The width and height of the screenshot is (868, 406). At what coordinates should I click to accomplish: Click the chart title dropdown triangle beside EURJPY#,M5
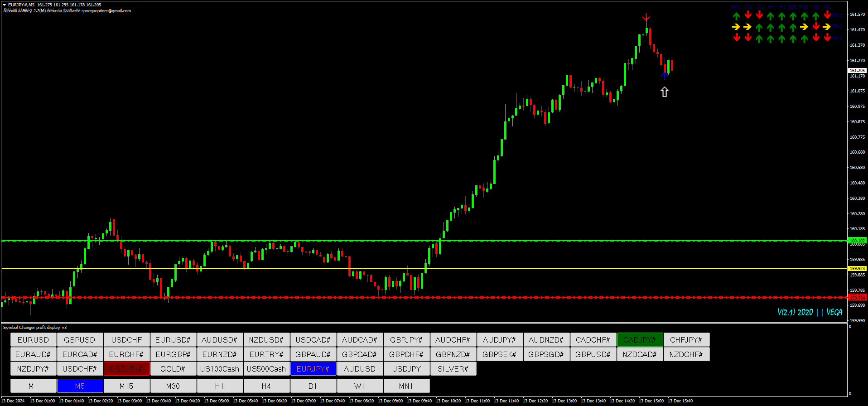(4, 5)
